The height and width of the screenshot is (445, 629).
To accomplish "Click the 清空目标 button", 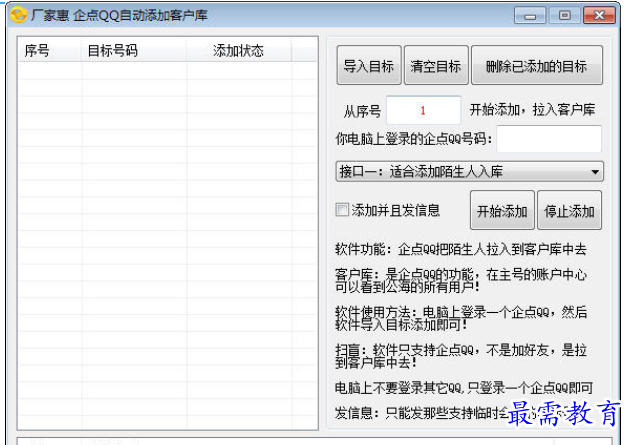I will (x=436, y=65).
